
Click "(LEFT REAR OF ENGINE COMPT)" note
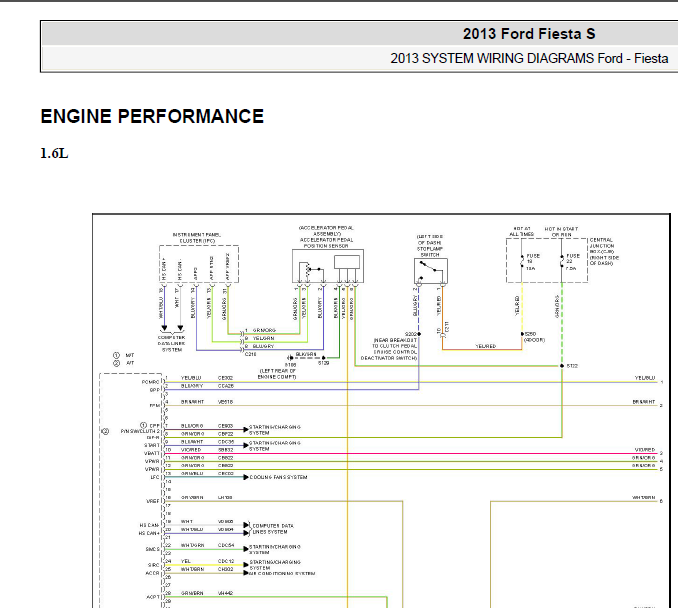[x=277, y=374]
